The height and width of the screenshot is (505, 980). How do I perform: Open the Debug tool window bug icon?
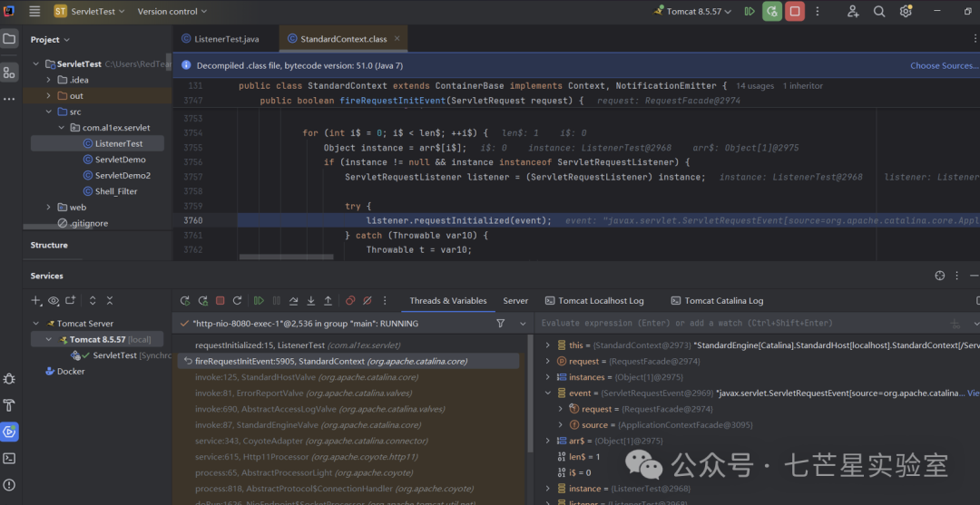pyautogui.click(x=9, y=379)
